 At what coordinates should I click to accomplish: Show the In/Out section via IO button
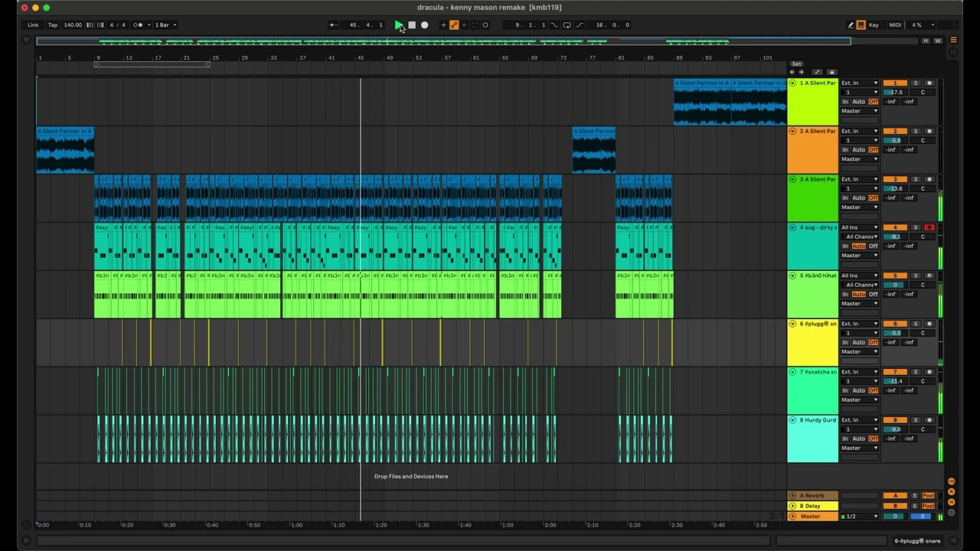952,481
